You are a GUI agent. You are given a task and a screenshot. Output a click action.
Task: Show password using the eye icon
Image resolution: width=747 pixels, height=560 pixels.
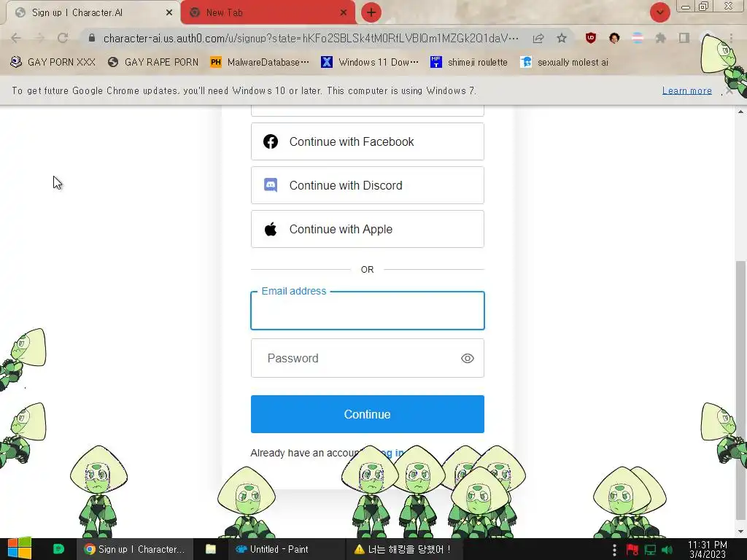(x=468, y=358)
